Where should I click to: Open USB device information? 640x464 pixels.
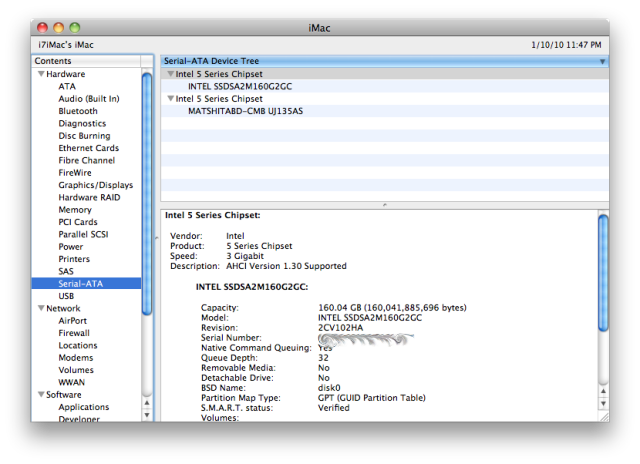point(66,296)
